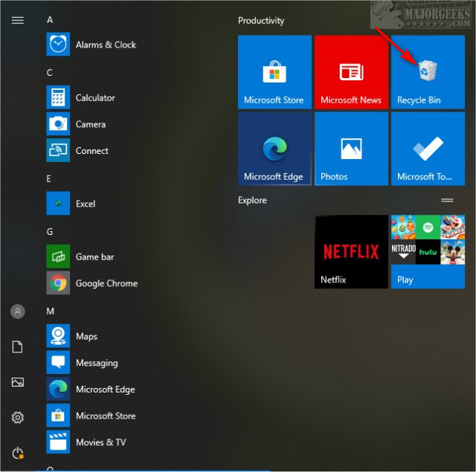Viewport: 476px width, 472px height.
Task: Launch the Microsoft To Do tile
Action: pyautogui.click(x=428, y=149)
